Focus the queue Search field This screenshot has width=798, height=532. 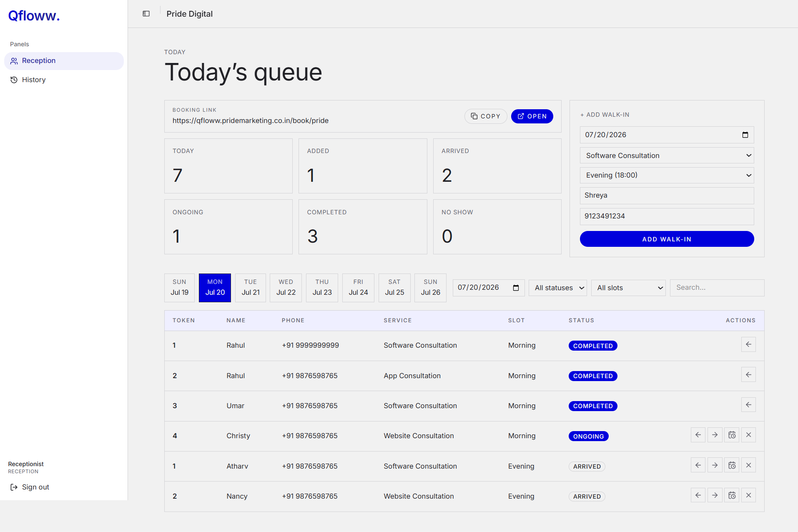(717, 288)
